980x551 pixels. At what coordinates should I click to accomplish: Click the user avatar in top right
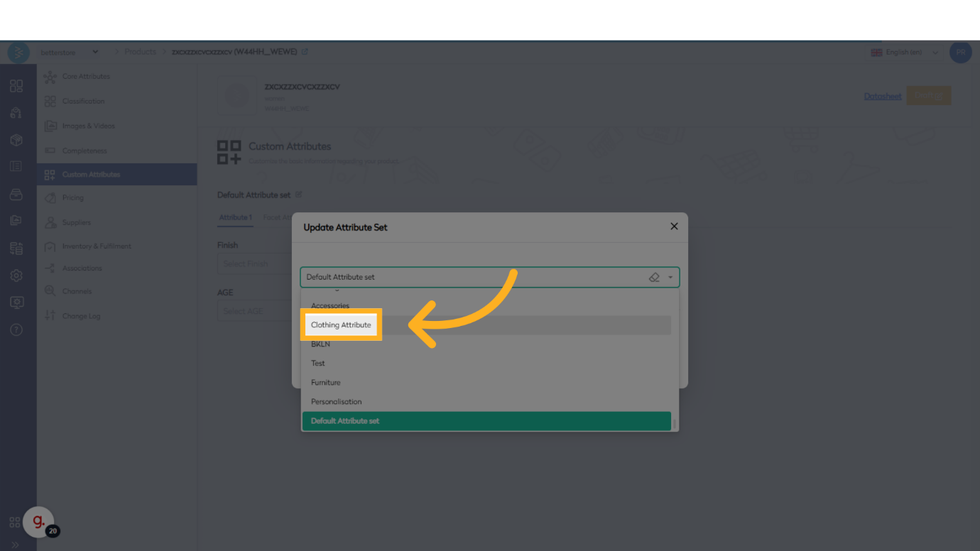(x=960, y=53)
